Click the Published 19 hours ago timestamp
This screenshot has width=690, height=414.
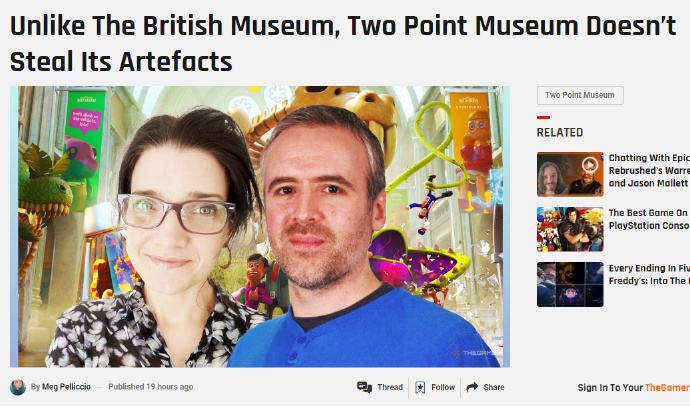[150, 387]
